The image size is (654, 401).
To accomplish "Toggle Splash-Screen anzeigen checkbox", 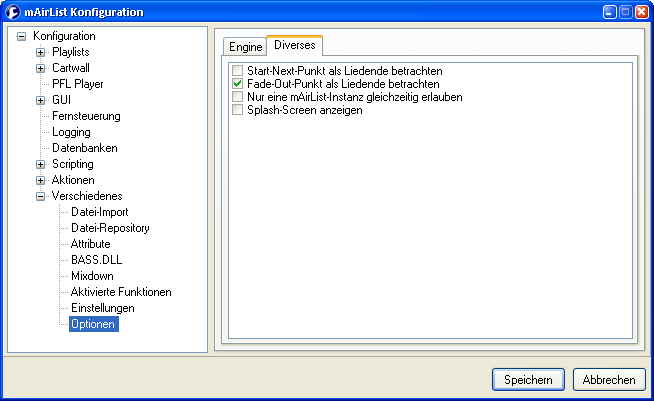I will [x=237, y=110].
